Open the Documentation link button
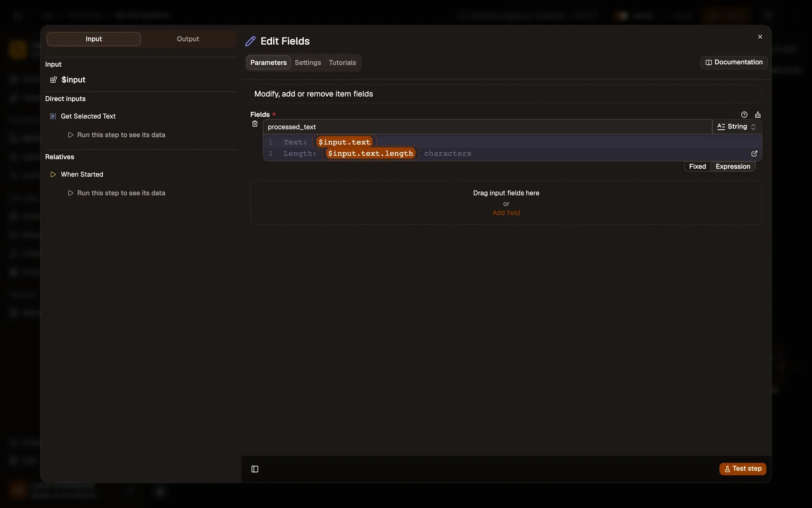This screenshot has height=508, width=812. [x=734, y=62]
